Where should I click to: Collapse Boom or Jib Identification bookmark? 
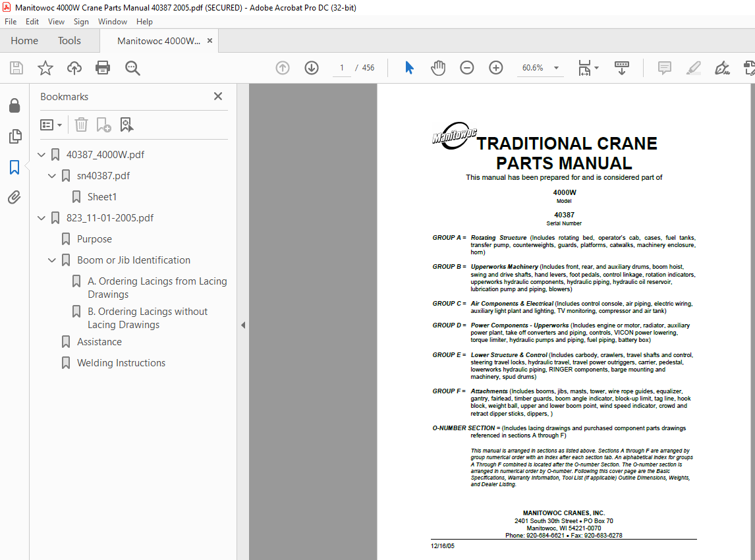(52, 260)
